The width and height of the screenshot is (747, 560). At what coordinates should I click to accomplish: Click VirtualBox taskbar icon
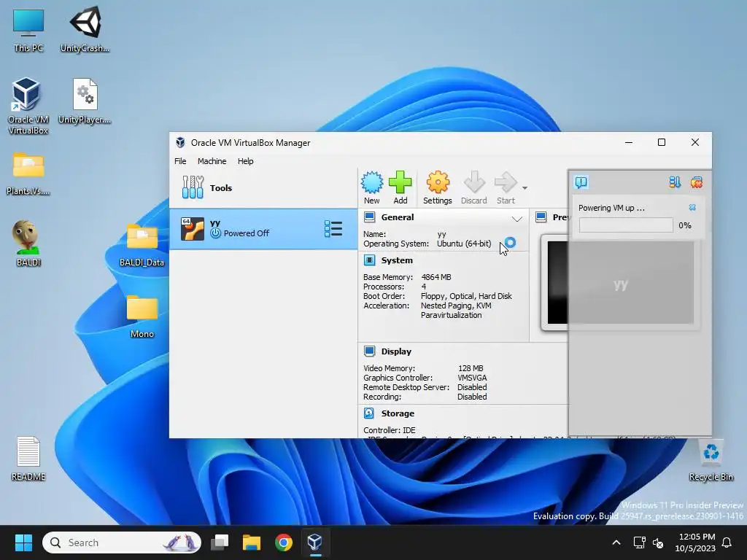(315, 542)
